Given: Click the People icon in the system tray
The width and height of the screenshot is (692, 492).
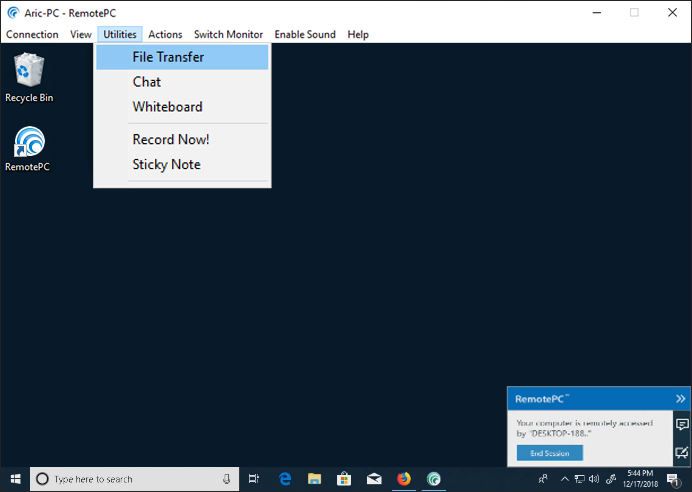Looking at the screenshot, I should tap(543, 479).
